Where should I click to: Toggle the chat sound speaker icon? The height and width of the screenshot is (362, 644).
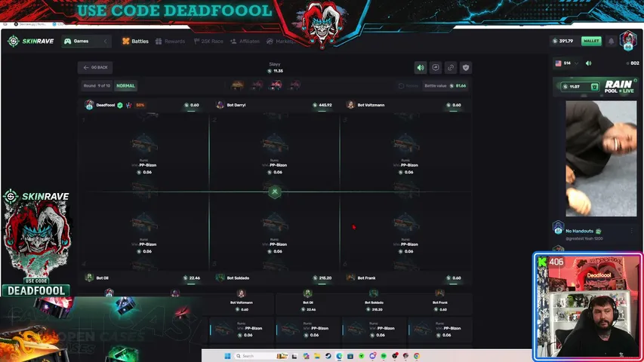(589, 63)
